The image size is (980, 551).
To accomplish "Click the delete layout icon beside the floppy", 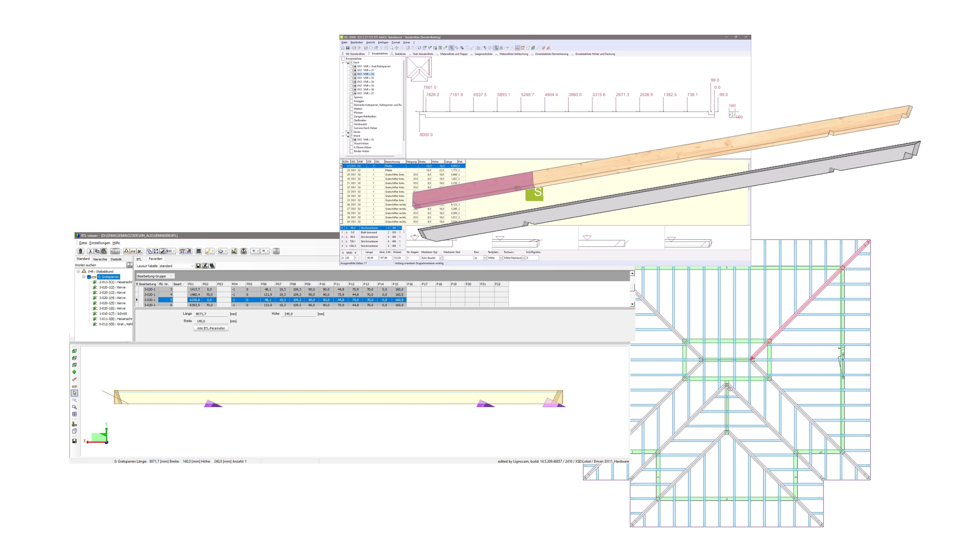I will (205, 266).
